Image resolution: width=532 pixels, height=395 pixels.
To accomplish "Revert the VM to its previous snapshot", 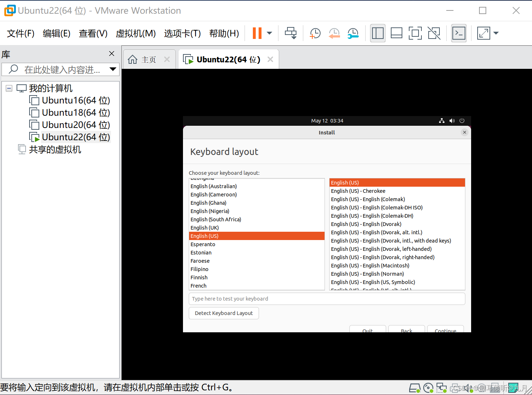I will pyautogui.click(x=334, y=33).
